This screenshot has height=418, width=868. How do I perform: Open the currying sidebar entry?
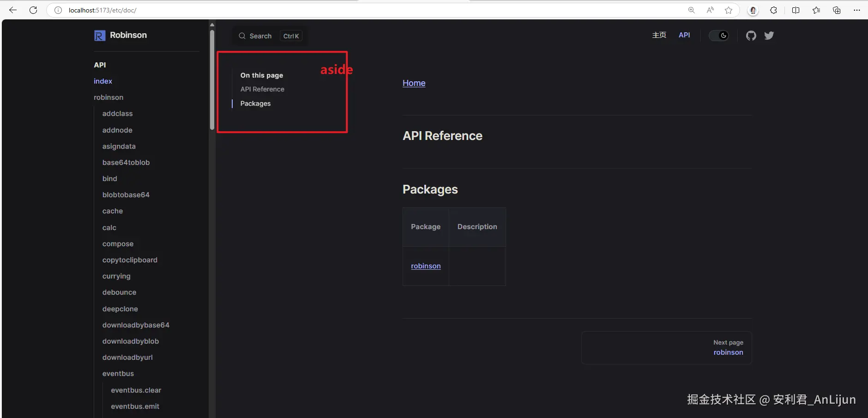pyautogui.click(x=116, y=276)
